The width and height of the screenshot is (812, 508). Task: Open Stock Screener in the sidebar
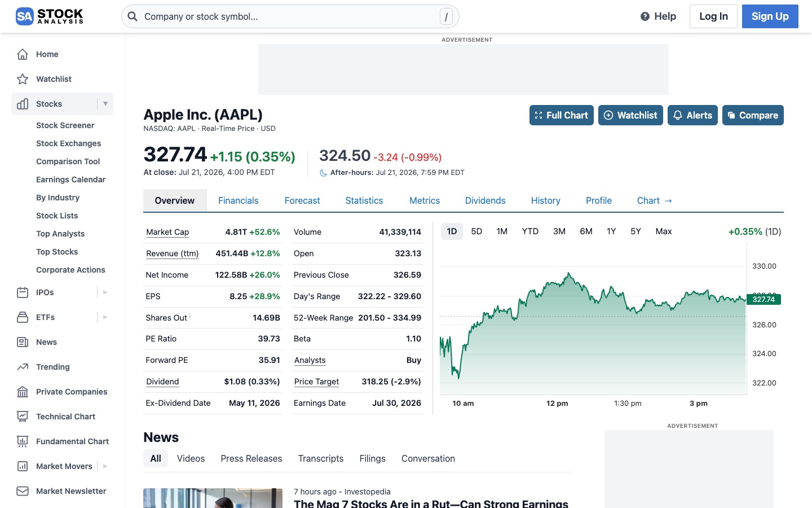pos(65,125)
